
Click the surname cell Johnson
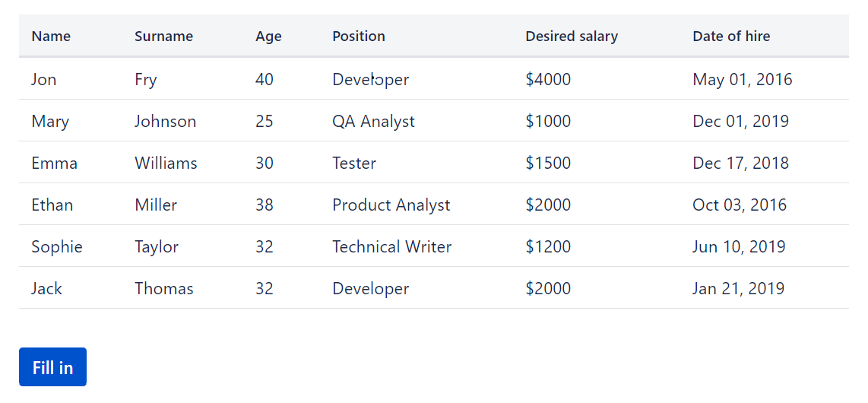pos(165,122)
